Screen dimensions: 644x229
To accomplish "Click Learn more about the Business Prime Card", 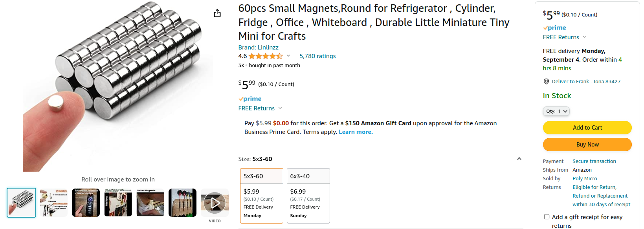I will click(355, 132).
